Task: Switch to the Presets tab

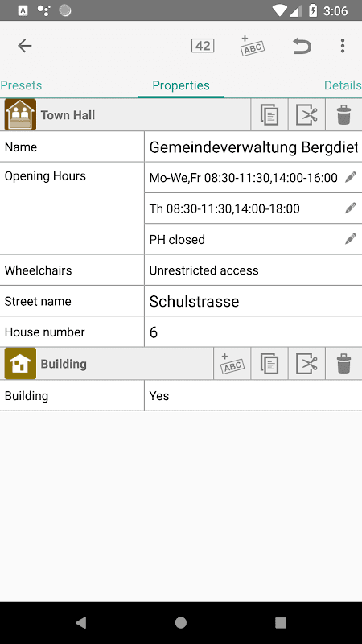Action: coord(21,85)
